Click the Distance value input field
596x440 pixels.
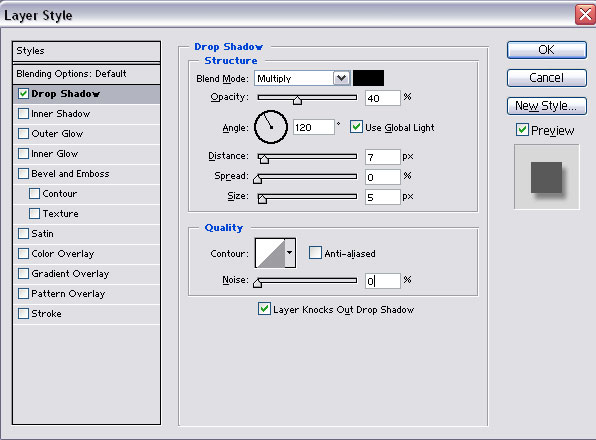(382, 157)
